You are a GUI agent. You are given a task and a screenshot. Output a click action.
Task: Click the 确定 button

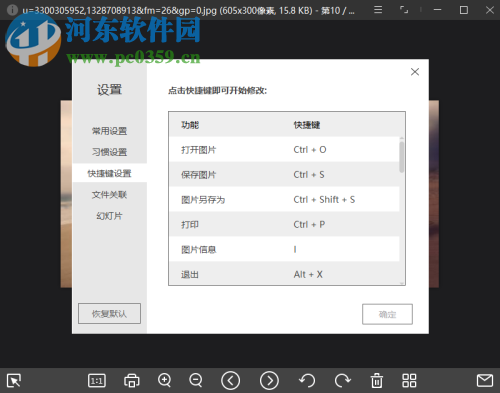pyautogui.click(x=387, y=314)
